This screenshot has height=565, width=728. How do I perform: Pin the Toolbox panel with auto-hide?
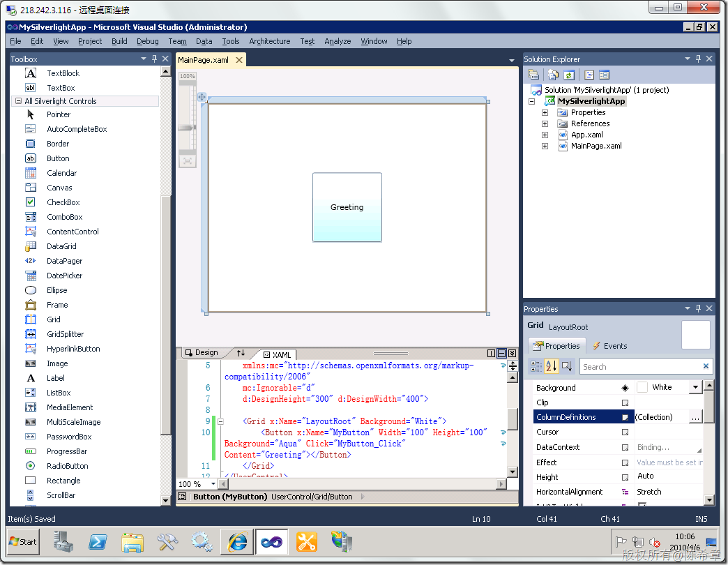155,59
